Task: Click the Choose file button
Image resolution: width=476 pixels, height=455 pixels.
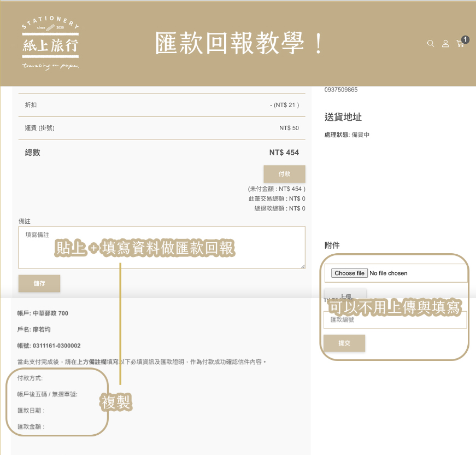Action: click(x=349, y=273)
